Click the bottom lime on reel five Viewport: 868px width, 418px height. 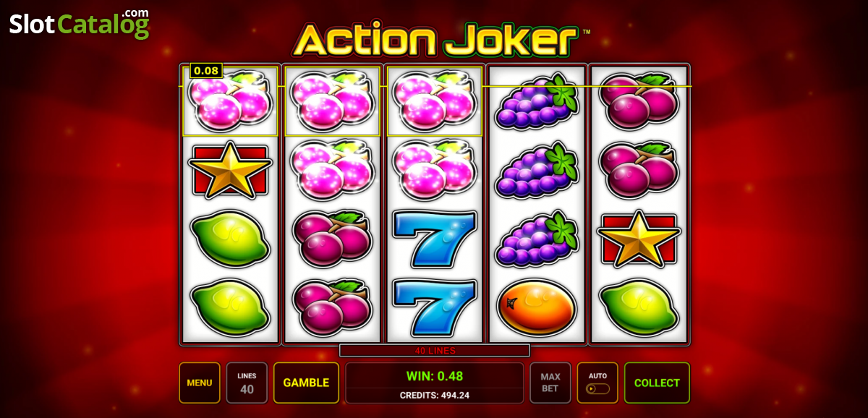coord(639,307)
